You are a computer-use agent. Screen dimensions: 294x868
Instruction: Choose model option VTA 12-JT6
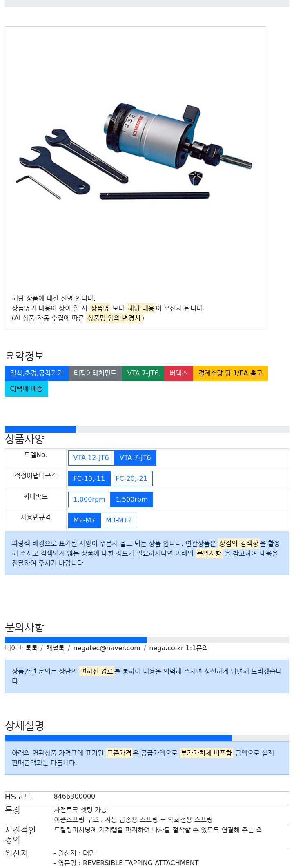pyautogui.click(x=91, y=458)
